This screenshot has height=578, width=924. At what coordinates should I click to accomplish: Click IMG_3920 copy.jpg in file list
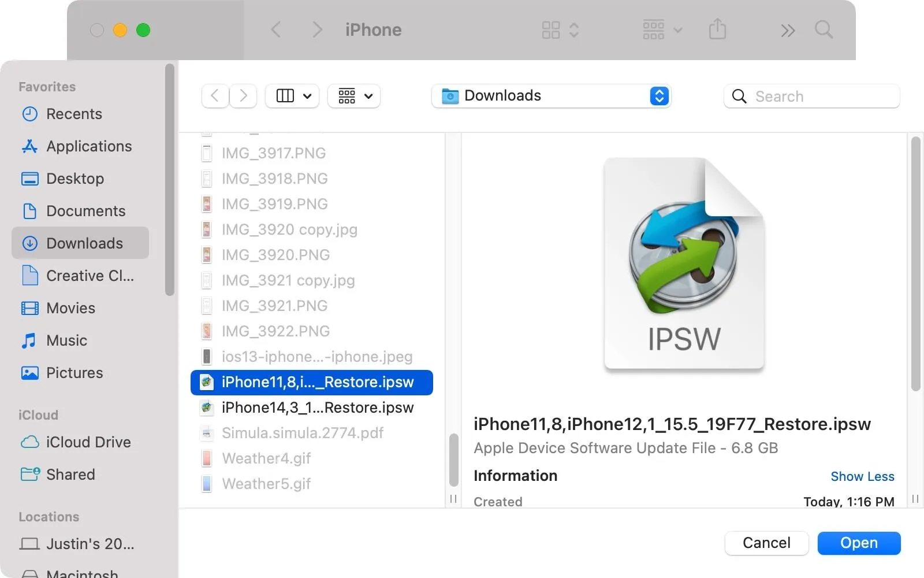point(312,229)
